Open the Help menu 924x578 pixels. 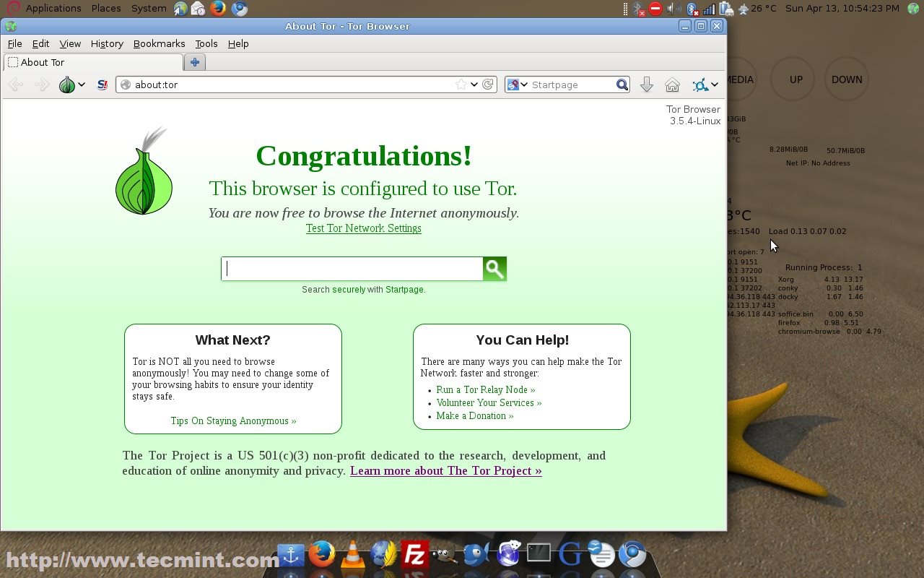(238, 43)
